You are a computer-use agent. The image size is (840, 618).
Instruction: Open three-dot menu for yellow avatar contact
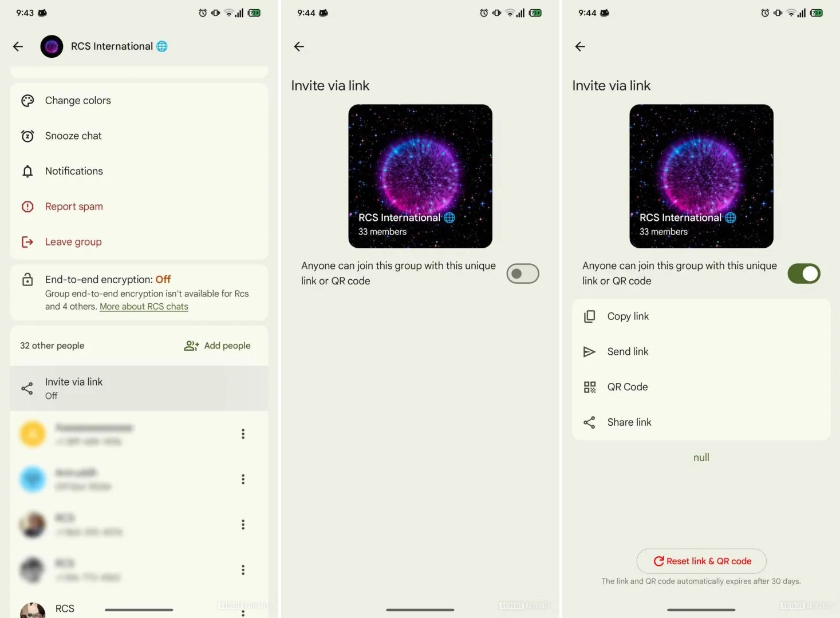point(243,434)
